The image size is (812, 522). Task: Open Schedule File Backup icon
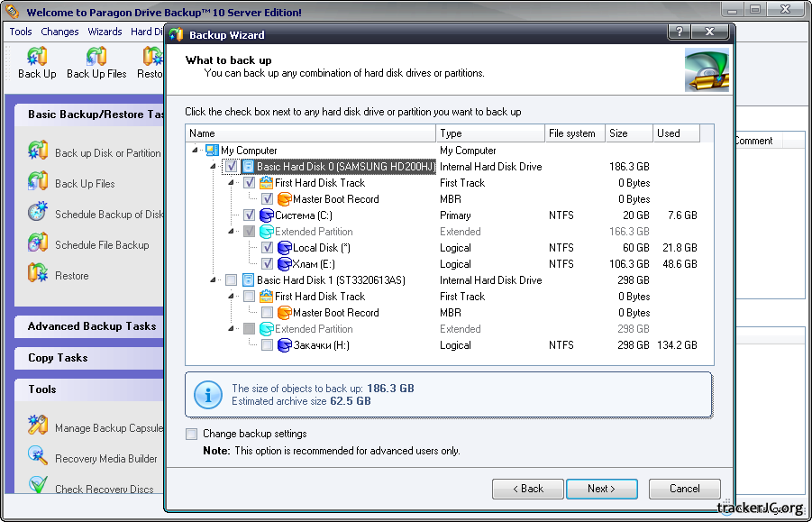click(x=38, y=243)
